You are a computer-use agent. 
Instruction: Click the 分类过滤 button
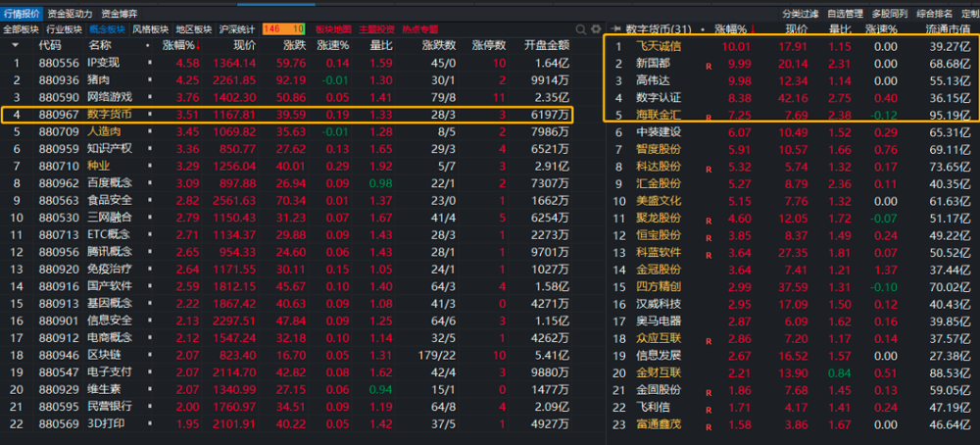[x=799, y=14]
